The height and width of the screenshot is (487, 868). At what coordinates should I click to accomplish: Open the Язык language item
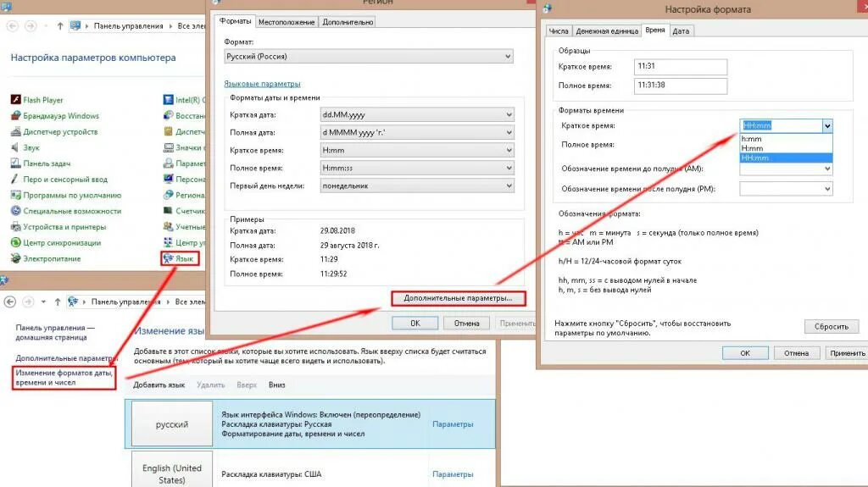(179, 258)
